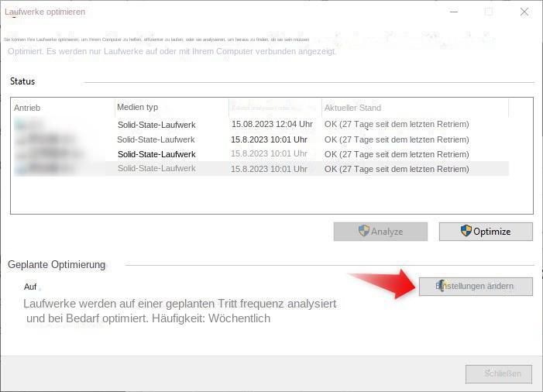The height and width of the screenshot is (392, 543).
Task: Select Solid-State-Laufwerk in the 12:04 Uhr row
Action: [156, 125]
